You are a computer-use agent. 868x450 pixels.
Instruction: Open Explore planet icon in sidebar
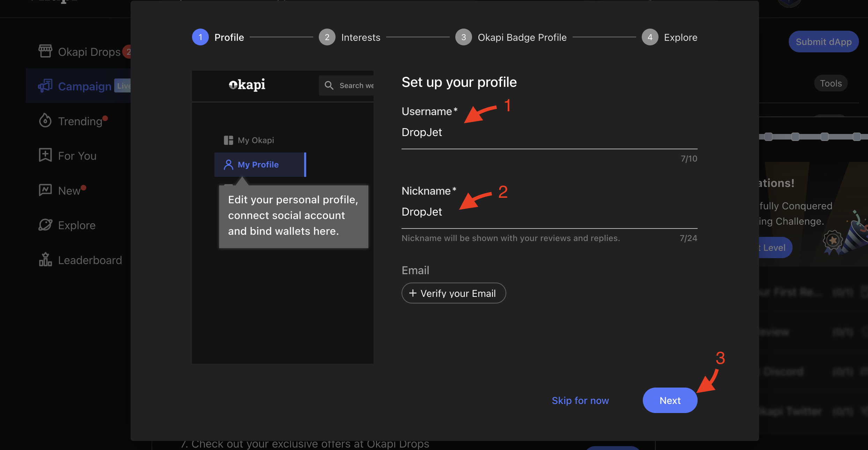coord(45,225)
